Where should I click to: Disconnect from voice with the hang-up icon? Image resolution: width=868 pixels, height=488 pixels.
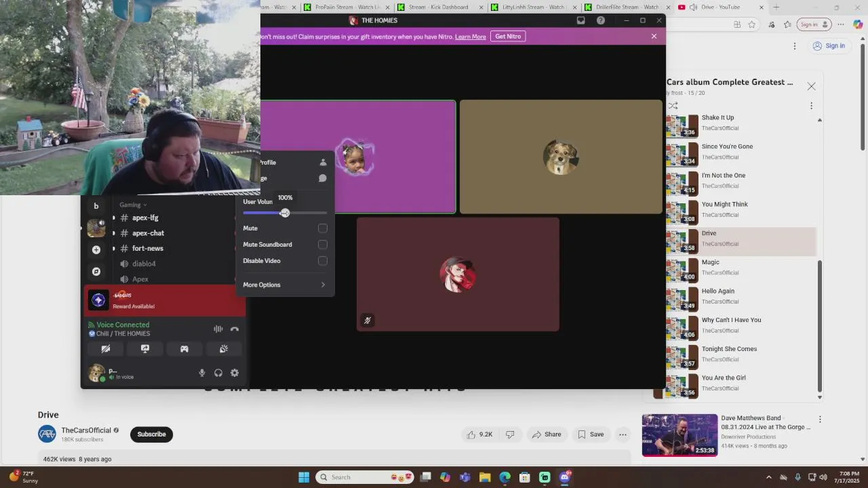235,329
